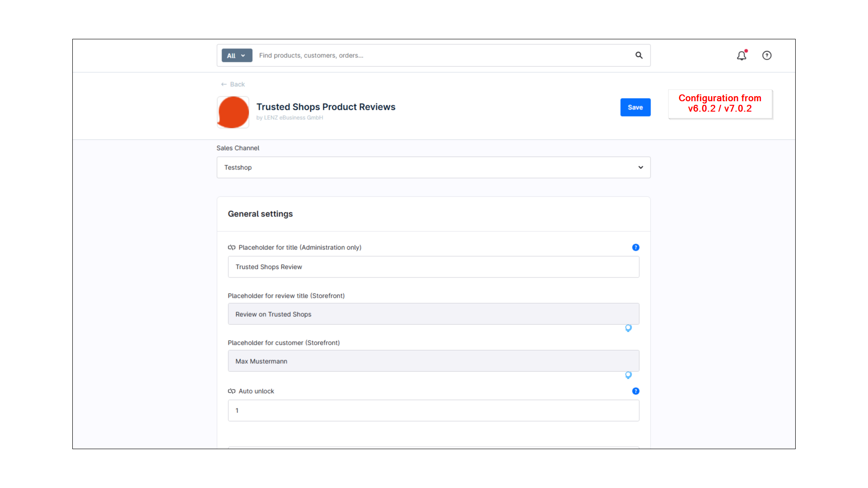The image size is (868, 488).
Task: Click Placeholder for customer (Storefront) label
Action: [284, 343]
